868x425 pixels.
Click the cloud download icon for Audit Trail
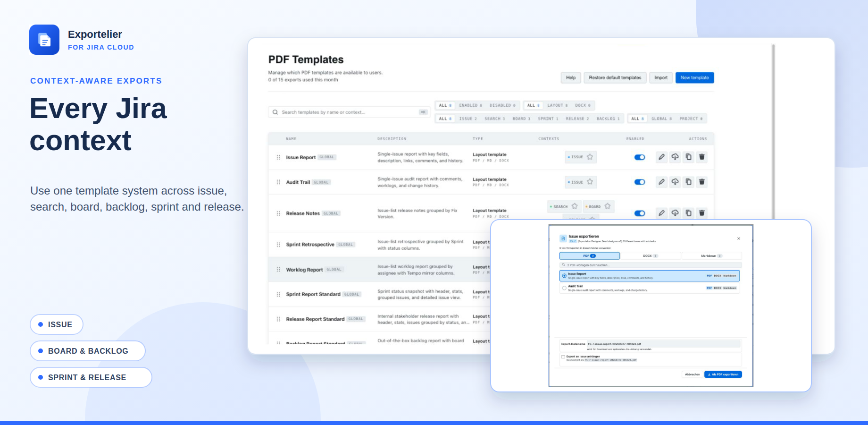[675, 182]
